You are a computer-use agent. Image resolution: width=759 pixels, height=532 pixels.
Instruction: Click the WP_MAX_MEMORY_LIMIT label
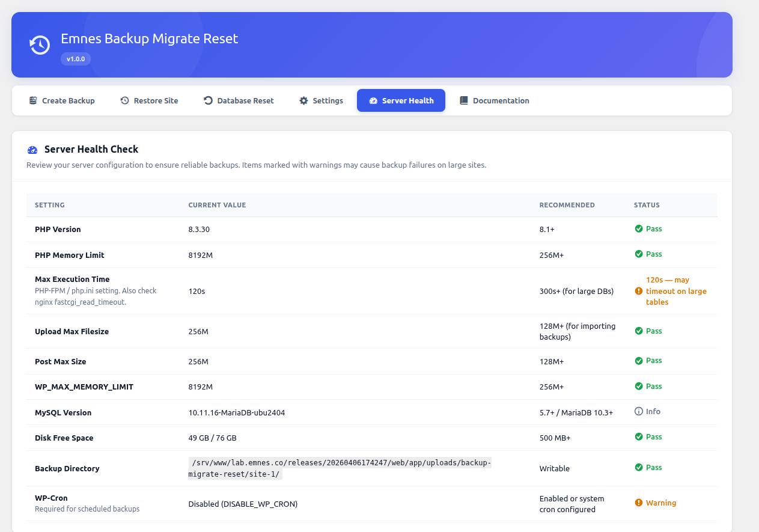tap(84, 387)
